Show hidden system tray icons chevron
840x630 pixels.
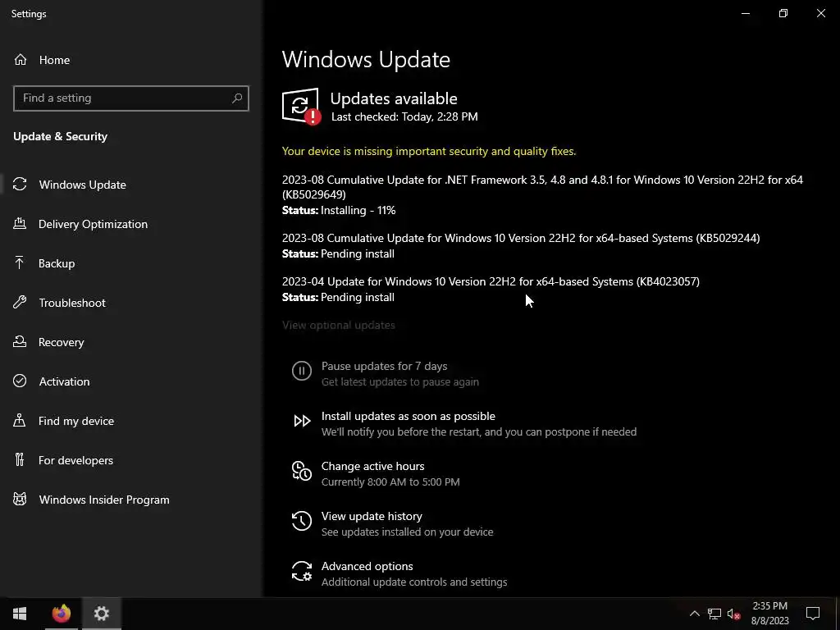click(x=694, y=614)
